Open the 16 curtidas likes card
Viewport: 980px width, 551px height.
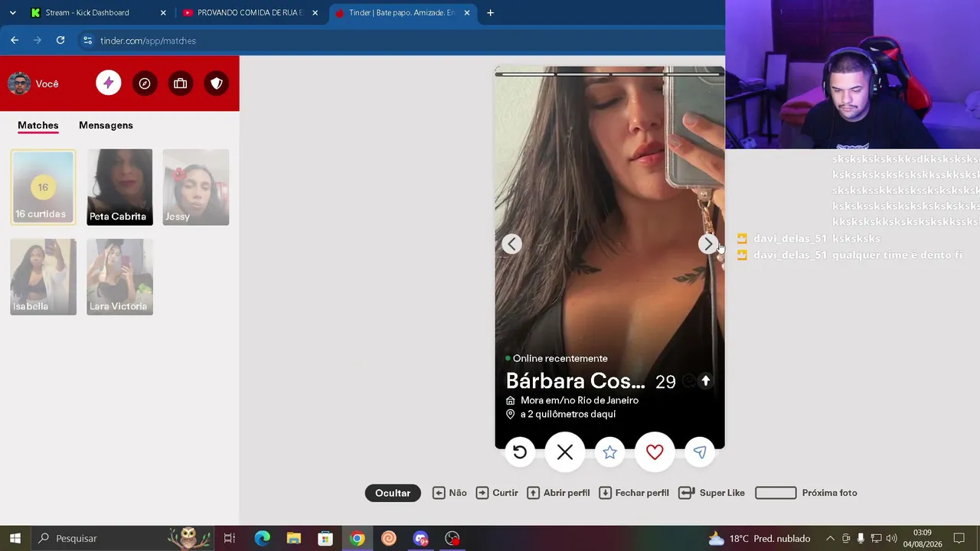[43, 187]
